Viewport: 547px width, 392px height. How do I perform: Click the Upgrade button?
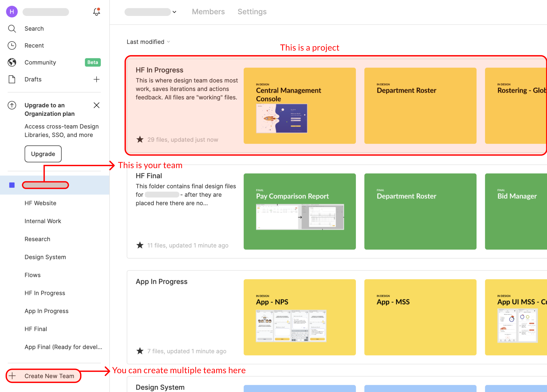tap(42, 154)
